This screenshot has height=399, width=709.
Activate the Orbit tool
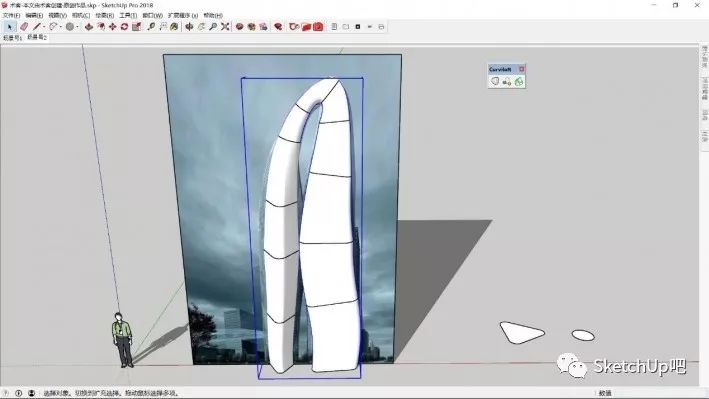(189, 27)
